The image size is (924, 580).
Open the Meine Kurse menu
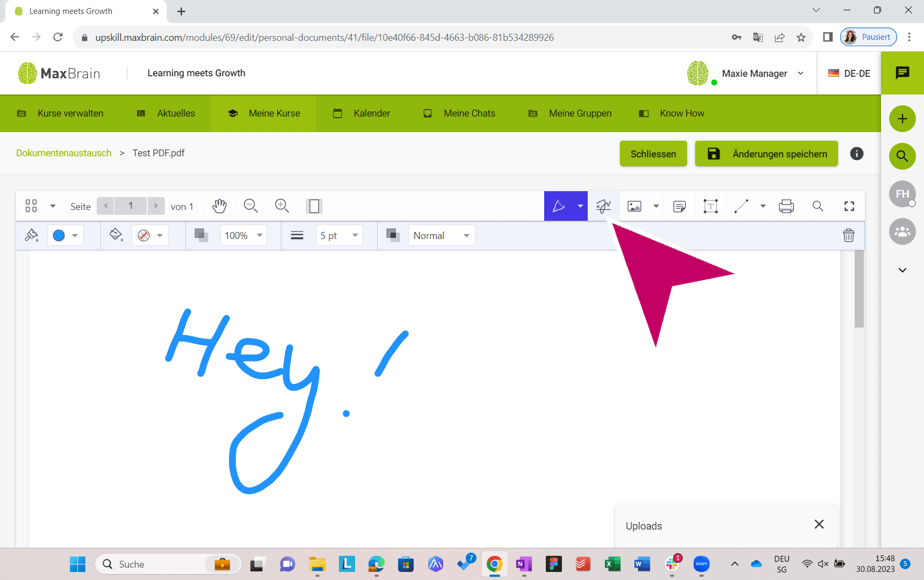[x=263, y=113]
